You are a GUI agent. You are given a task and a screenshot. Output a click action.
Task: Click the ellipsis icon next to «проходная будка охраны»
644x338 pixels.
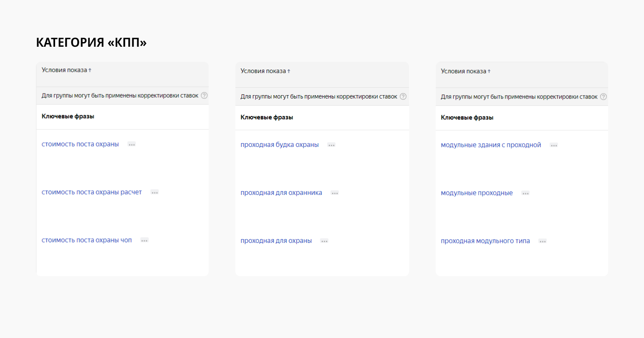331,145
